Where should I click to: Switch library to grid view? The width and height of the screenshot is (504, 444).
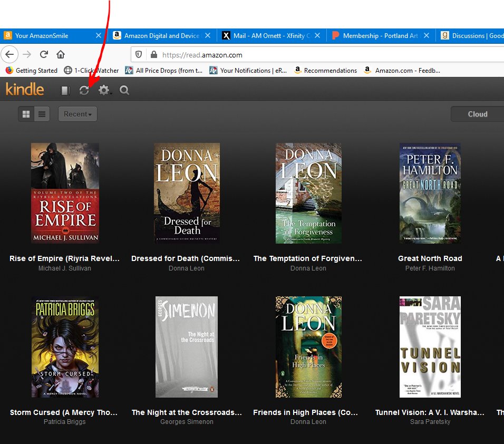(x=26, y=114)
